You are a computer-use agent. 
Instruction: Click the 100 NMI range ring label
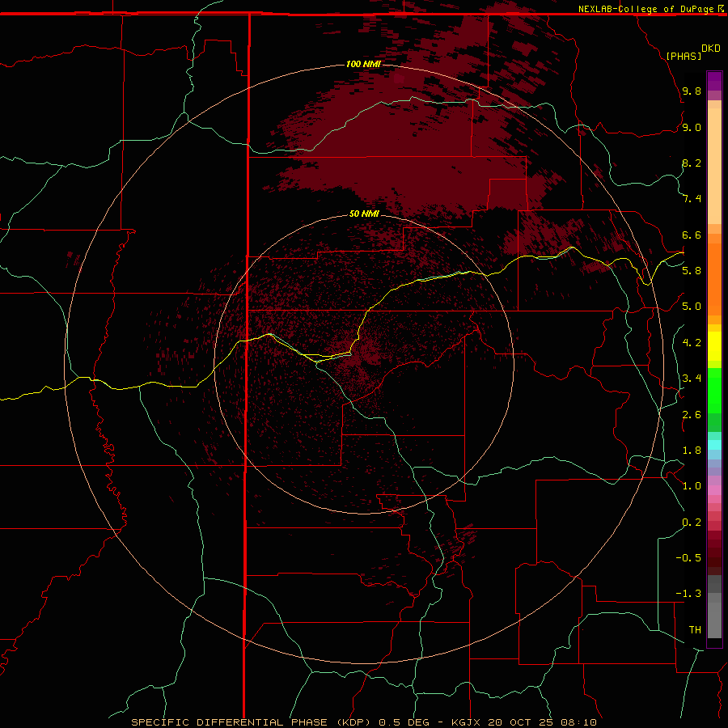pos(363,64)
